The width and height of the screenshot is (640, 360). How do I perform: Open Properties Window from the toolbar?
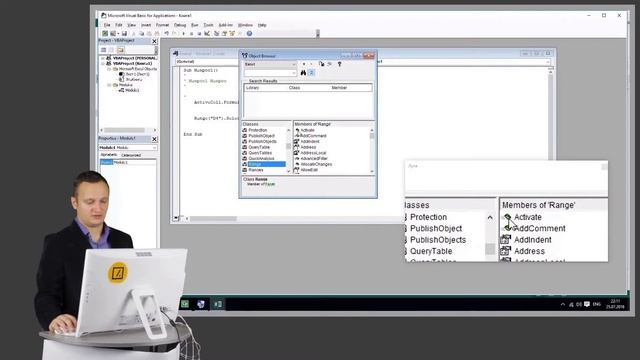point(224,33)
